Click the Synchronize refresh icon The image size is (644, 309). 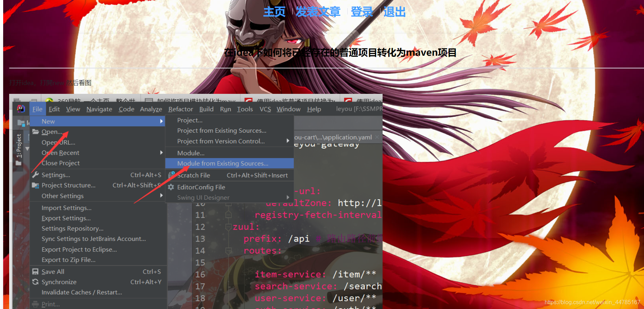coord(35,282)
